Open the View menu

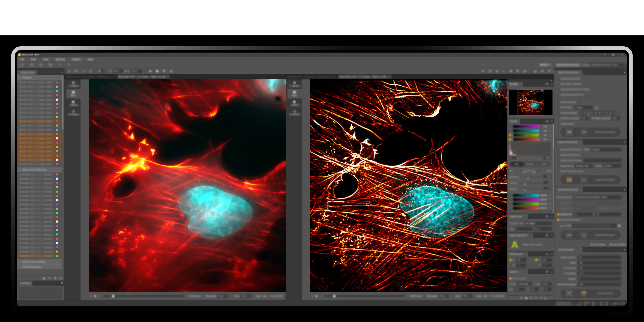(x=45, y=60)
